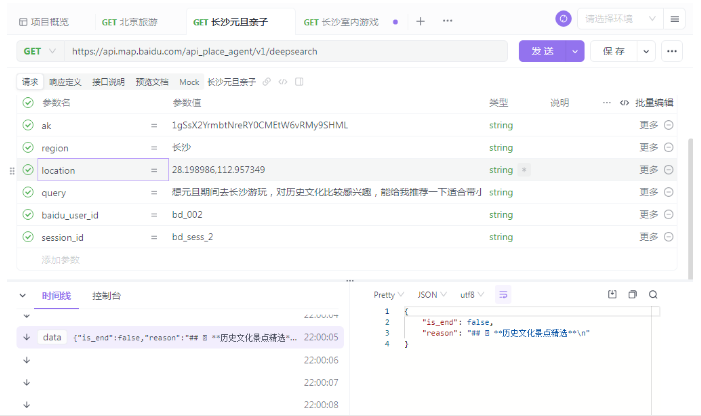This screenshot has height=416, width=701.
Task: Open the more actions ellipsis beside save
Action: click(671, 51)
